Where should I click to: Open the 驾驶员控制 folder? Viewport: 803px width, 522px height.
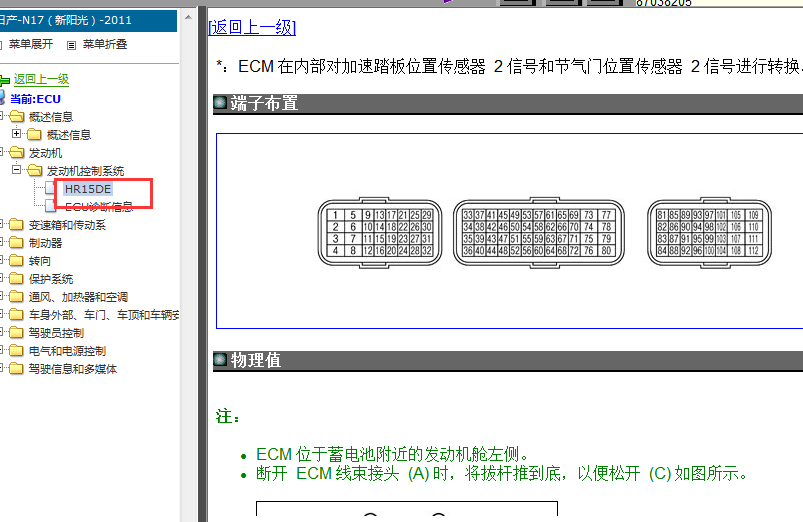(56, 333)
